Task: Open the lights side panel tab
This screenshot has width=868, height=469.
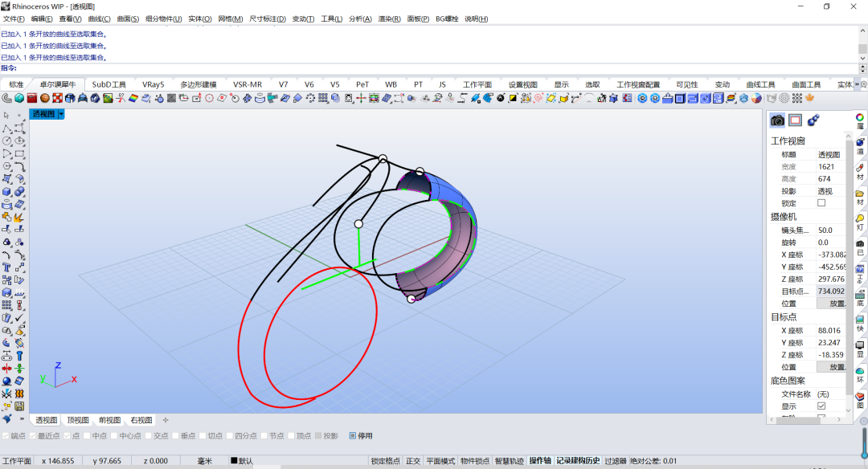Action: (x=860, y=221)
